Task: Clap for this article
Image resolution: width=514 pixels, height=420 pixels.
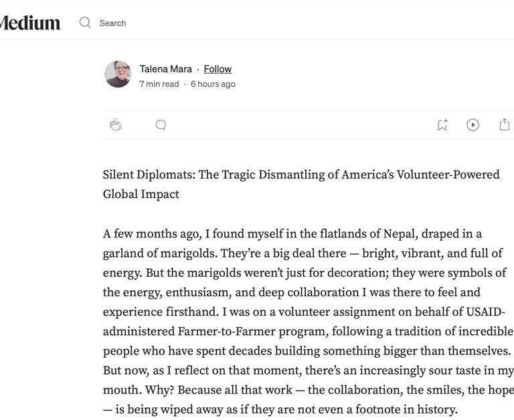Action: [116, 125]
